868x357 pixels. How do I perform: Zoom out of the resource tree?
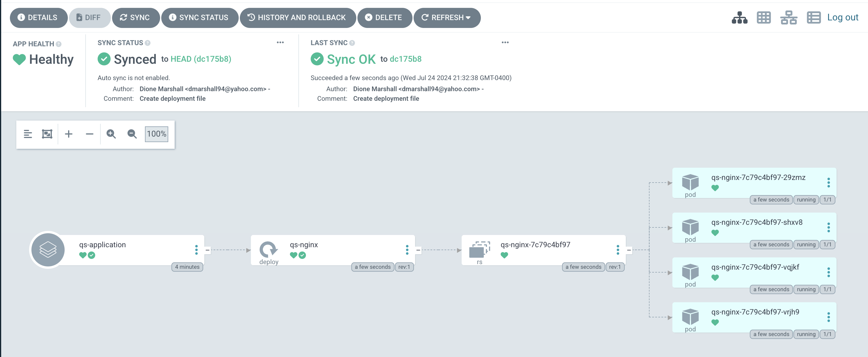[x=132, y=134]
